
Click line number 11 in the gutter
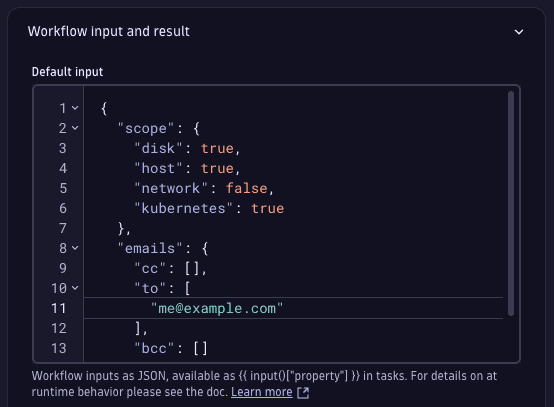(59, 308)
